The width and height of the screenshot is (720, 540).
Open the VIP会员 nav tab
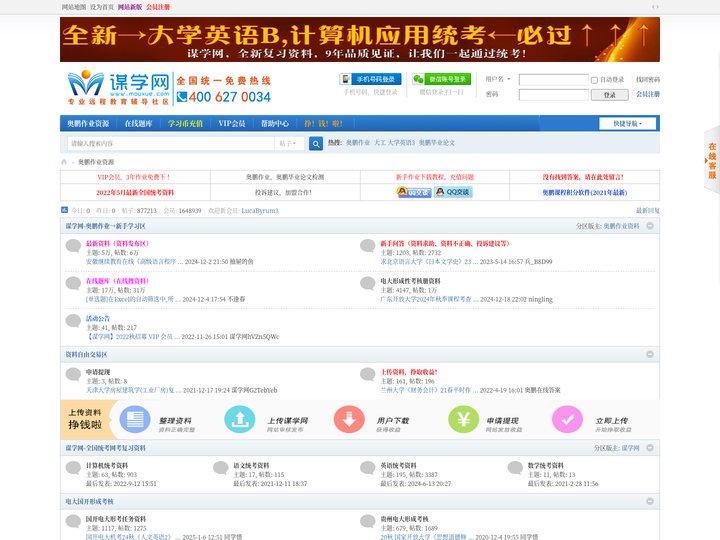[x=231, y=124]
